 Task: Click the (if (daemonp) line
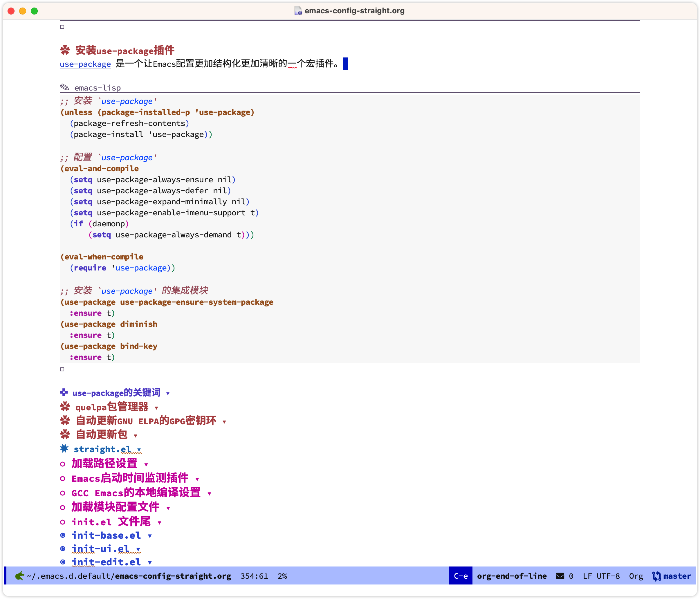click(x=99, y=224)
